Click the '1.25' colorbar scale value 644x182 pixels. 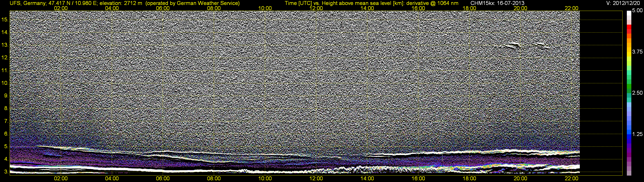point(637,134)
